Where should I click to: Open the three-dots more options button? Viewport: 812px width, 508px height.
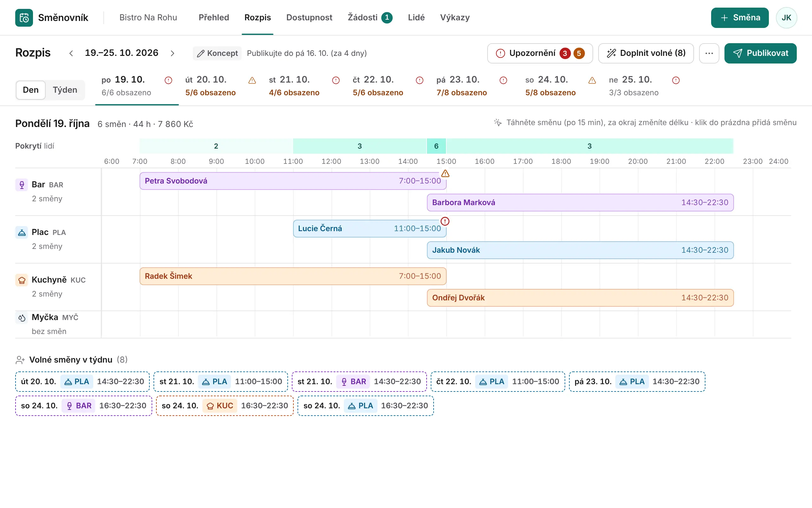(x=709, y=53)
